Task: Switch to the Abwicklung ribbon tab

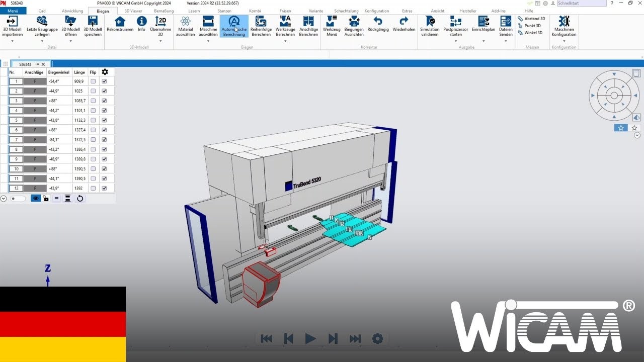Action: coord(72,11)
